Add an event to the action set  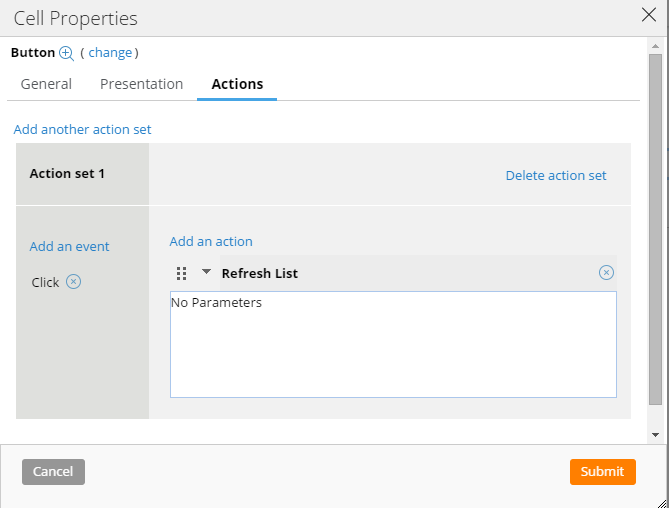pos(69,246)
